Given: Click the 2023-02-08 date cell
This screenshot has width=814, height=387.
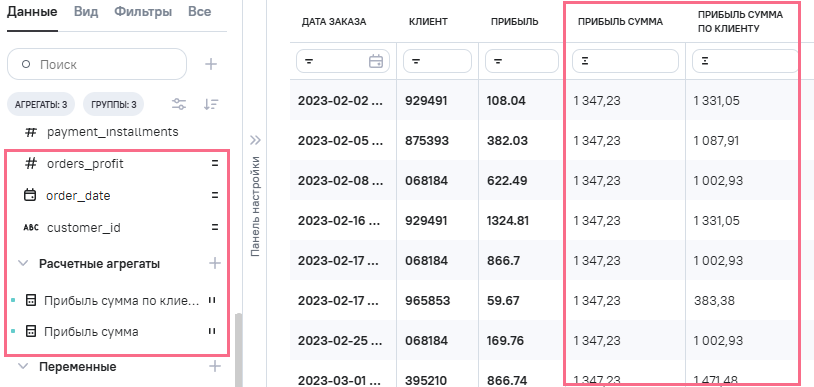Looking at the screenshot, I should coord(340,180).
